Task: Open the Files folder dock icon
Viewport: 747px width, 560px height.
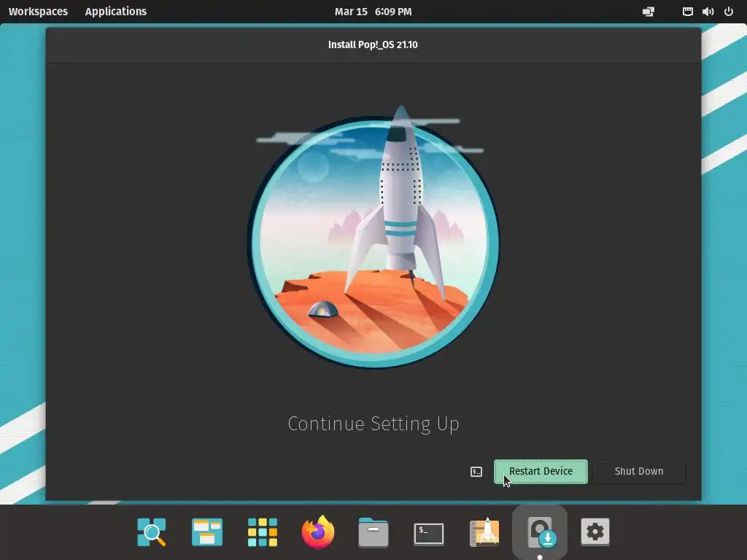Action: tap(373, 532)
